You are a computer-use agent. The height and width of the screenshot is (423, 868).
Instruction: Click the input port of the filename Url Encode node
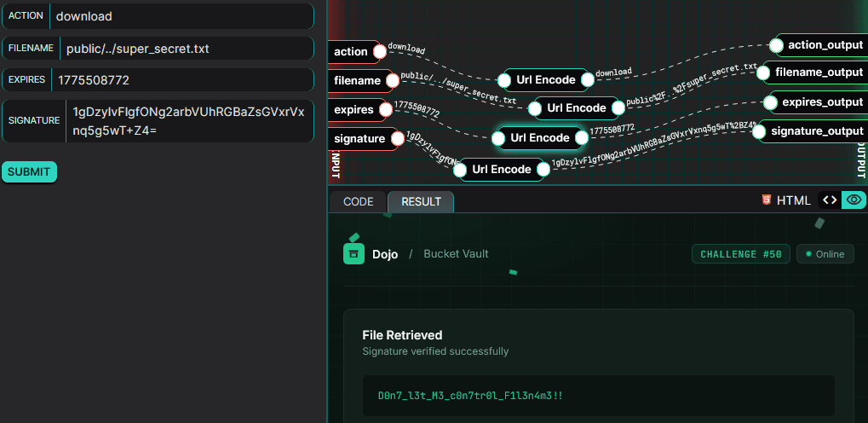point(535,108)
